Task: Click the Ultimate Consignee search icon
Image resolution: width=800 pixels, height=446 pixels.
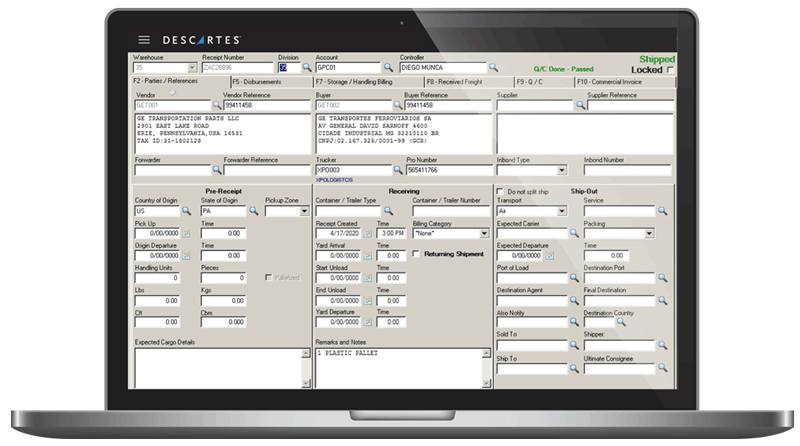Action: [x=661, y=368]
